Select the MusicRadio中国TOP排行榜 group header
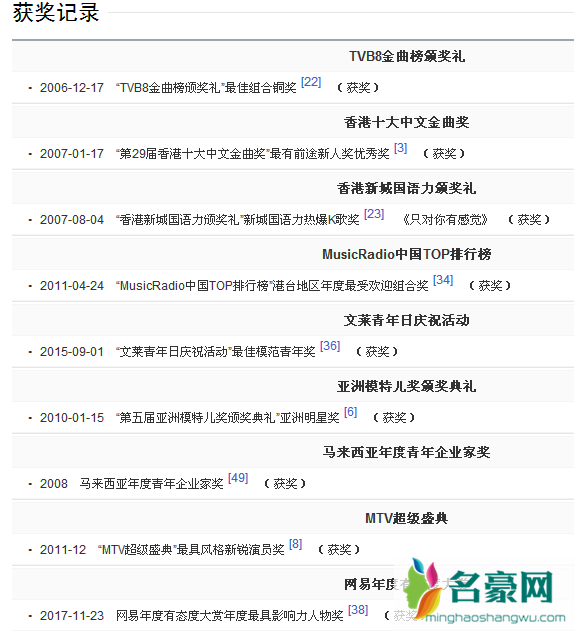The image size is (574, 631). [x=407, y=254]
